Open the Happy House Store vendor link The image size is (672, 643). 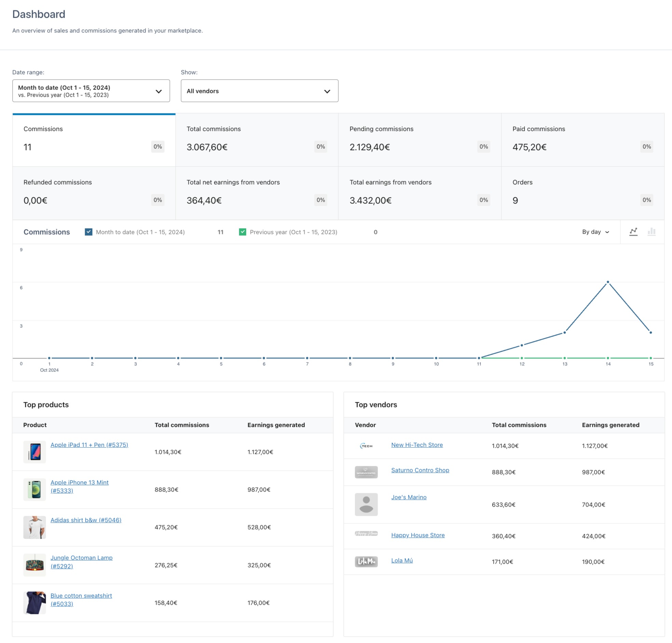click(417, 535)
